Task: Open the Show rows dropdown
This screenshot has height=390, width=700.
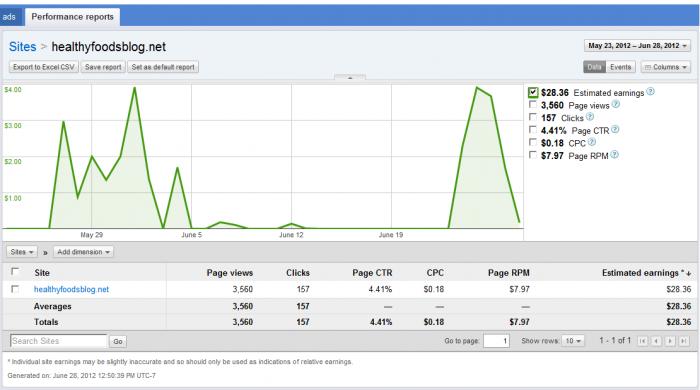Action: [x=573, y=341]
